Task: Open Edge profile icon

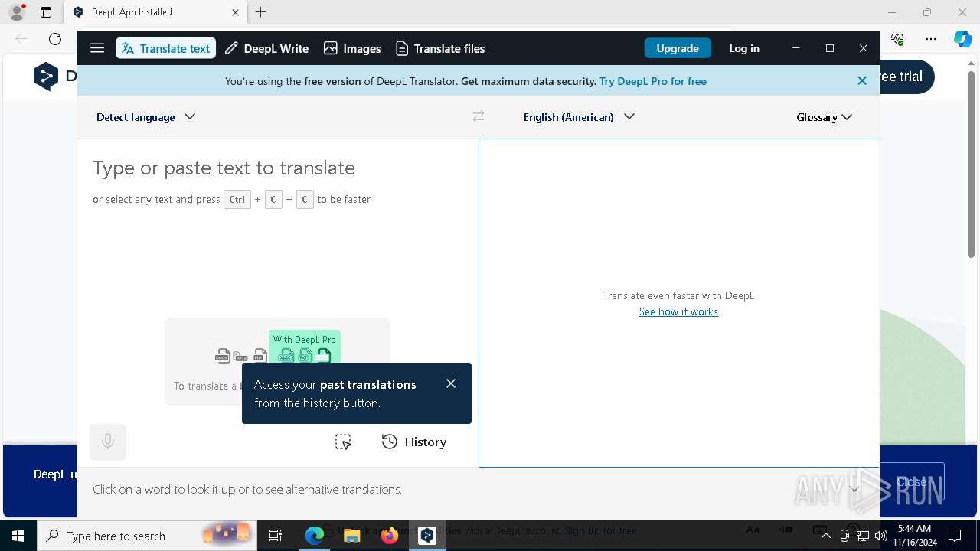Action: coord(17,12)
